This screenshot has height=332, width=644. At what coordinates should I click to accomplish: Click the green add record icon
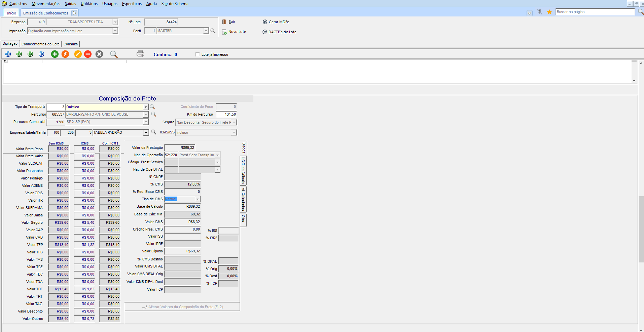(x=55, y=54)
